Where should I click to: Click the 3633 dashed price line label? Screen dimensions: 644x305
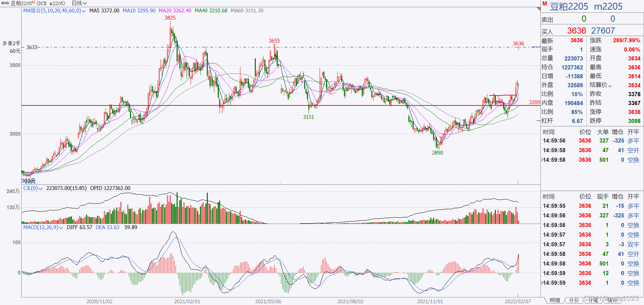[32, 47]
